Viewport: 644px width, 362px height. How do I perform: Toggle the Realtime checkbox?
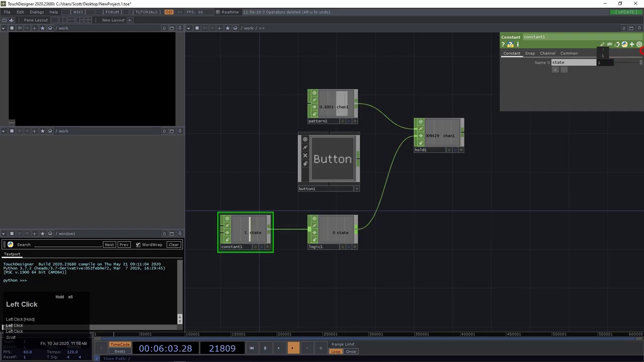pos(218,12)
